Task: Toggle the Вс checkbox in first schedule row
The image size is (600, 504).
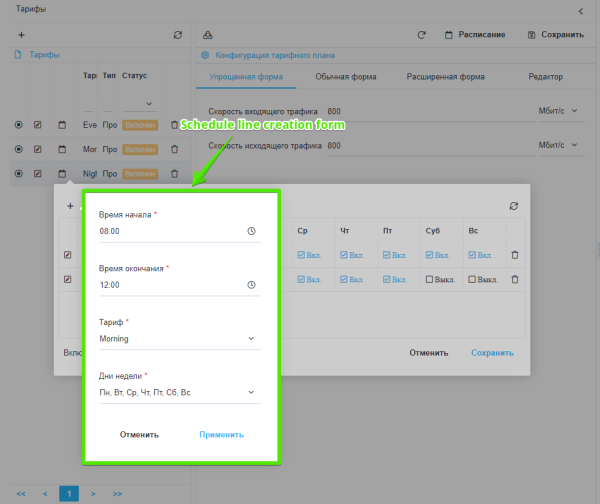Action: [474, 255]
